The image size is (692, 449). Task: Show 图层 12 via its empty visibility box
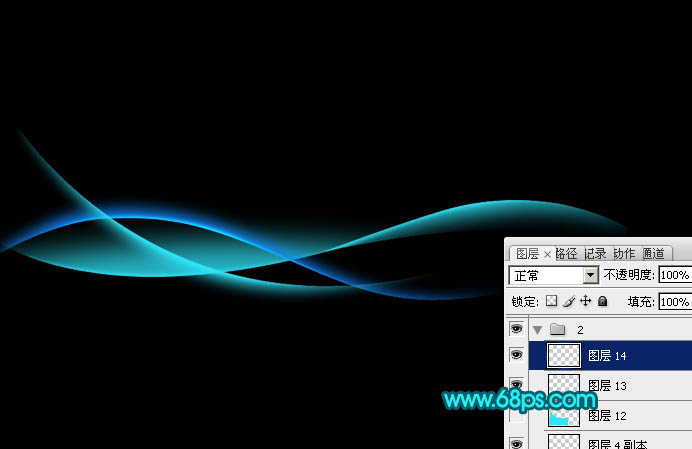click(x=516, y=415)
